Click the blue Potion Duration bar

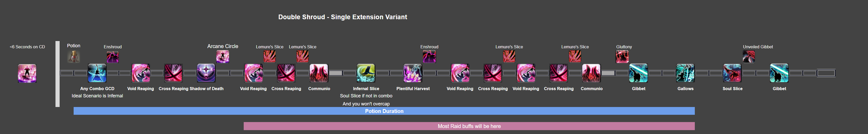[x=384, y=111]
